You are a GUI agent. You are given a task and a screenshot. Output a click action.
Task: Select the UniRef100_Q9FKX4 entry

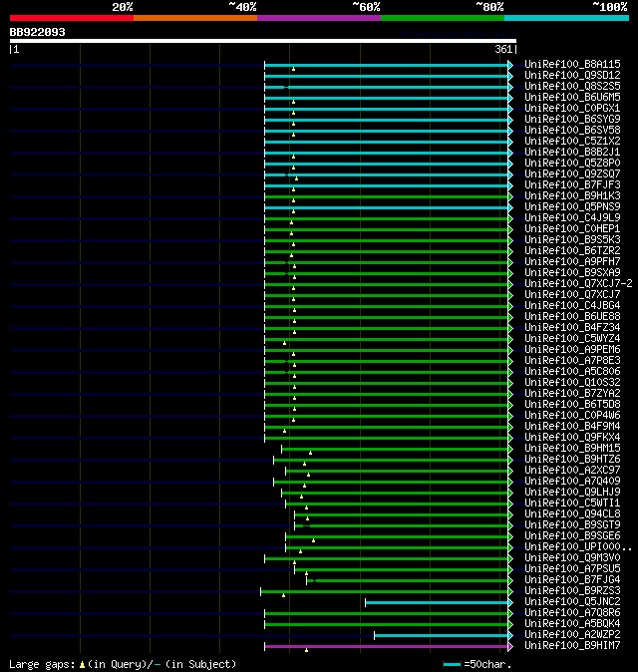pyautogui.click(x=572, y=437)
